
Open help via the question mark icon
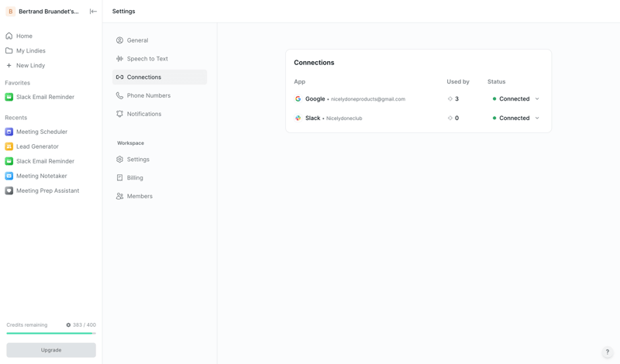(608, 352)
